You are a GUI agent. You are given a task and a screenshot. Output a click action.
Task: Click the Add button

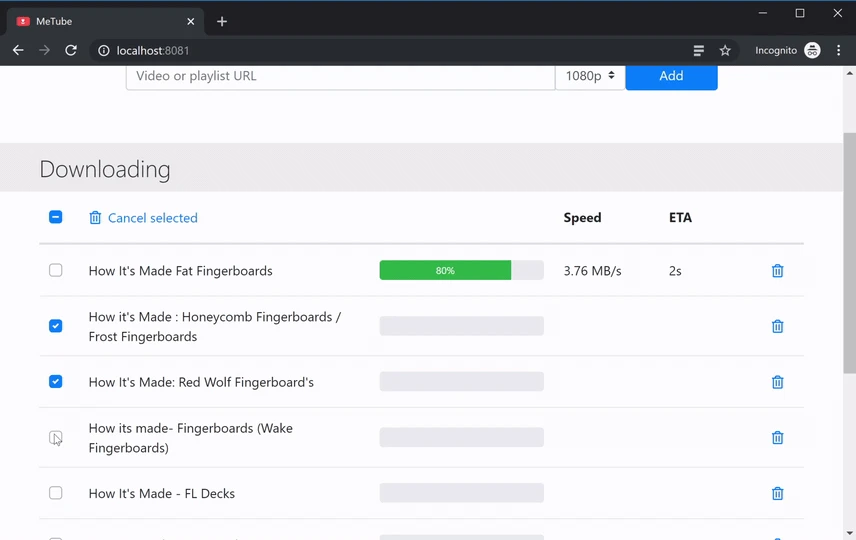point(671,76)
